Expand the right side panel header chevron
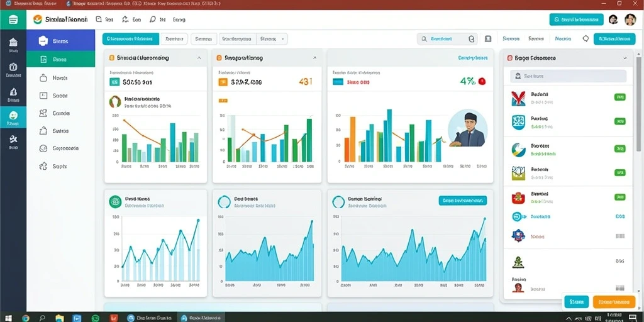 (625, 58)
